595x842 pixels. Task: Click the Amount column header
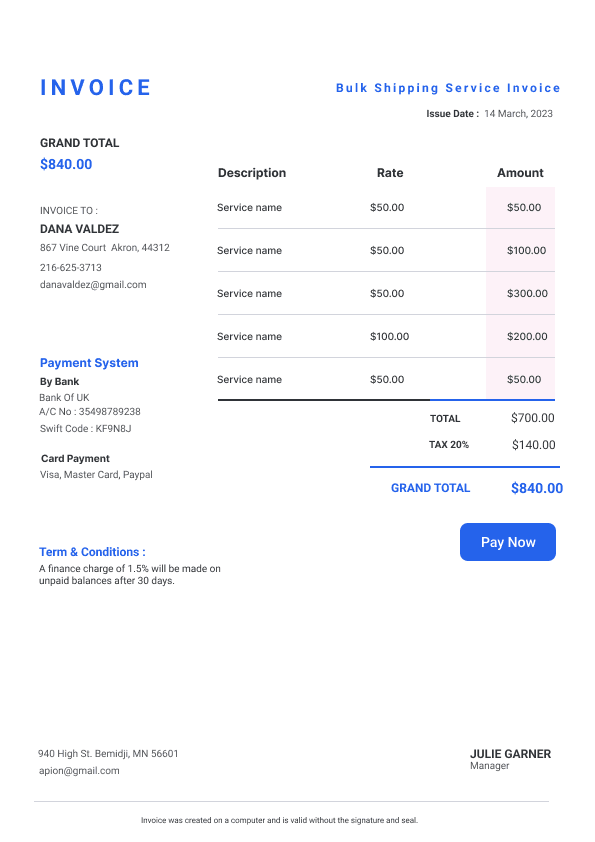pyautogui.click(x=520, y=173)
